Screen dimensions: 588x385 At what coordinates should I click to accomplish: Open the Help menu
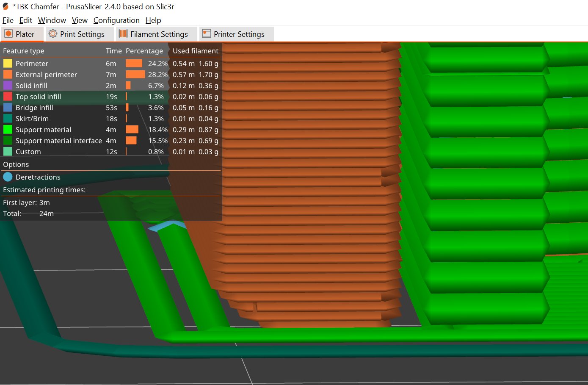click(153, 20)
